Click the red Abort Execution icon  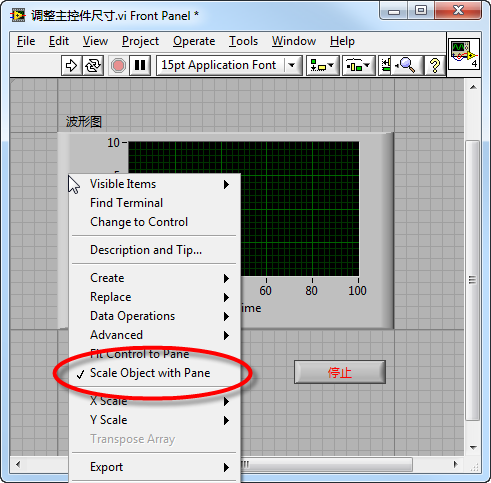[118, 65]
